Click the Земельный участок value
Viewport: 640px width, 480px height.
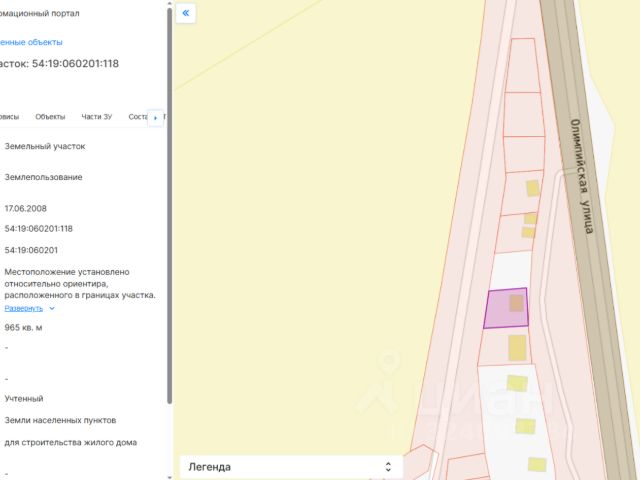45,146
